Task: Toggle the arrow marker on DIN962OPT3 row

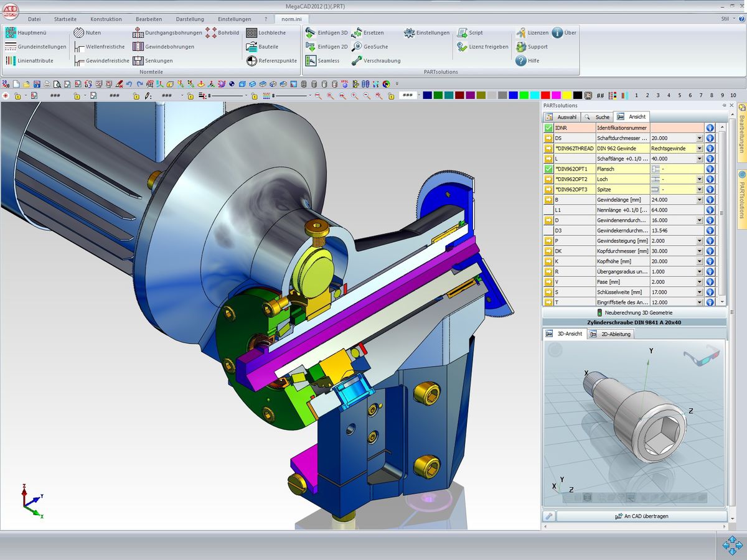Action: click(548, 189)
